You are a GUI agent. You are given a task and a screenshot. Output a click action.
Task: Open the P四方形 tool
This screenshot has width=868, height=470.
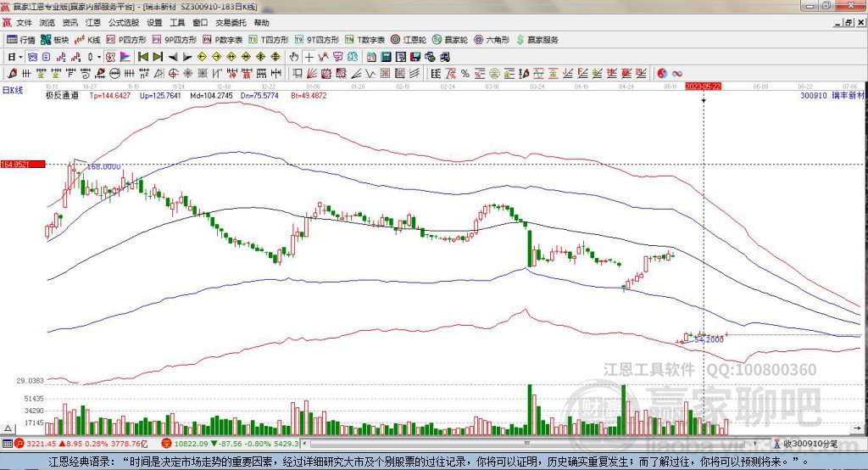tap(126, 40)
